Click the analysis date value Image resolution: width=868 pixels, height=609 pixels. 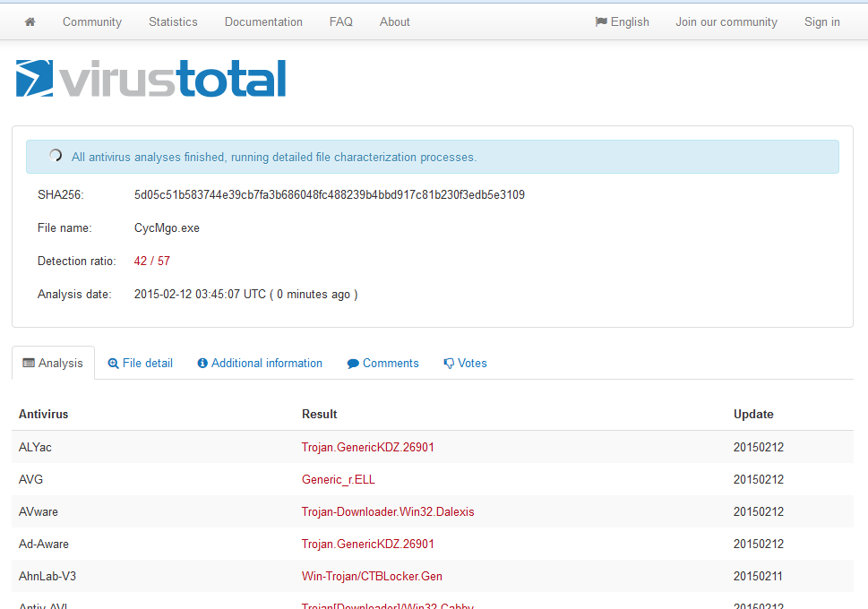(245, 295)
